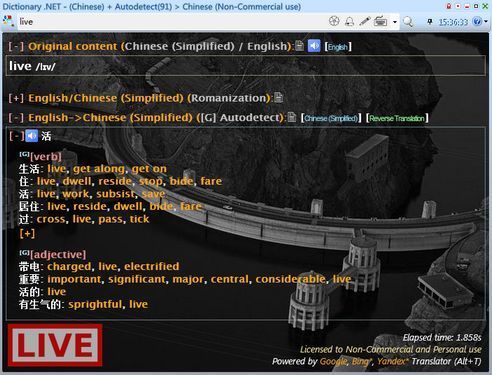
Task: Click the Reverse Translation link
Action: coord(397,118)
